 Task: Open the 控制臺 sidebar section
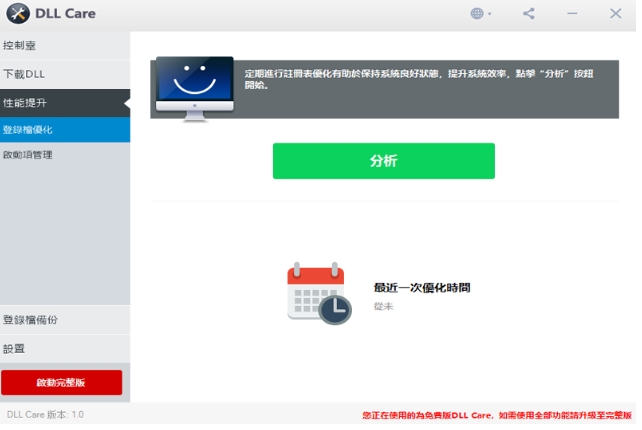click(x=65, y=45)
